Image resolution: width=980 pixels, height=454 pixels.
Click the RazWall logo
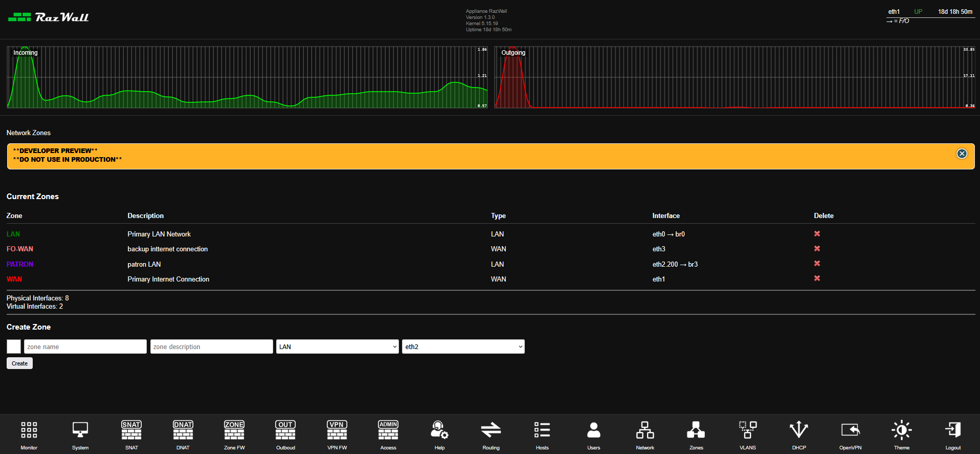click(x=49, y=17)
